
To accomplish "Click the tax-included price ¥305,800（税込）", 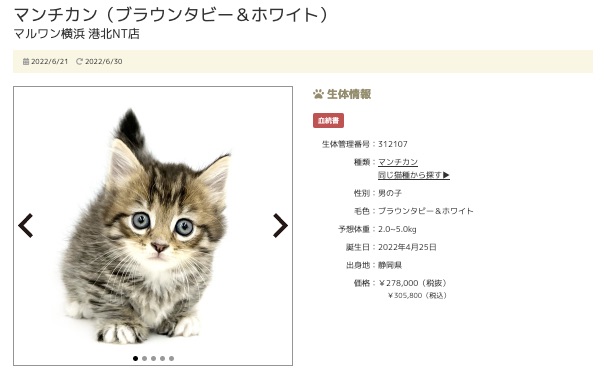I will [417, 296].
